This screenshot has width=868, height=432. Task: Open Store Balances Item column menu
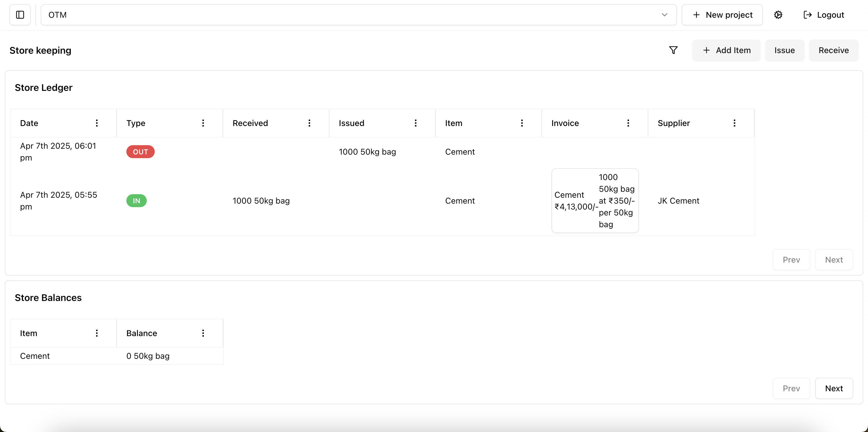(97, 333)
